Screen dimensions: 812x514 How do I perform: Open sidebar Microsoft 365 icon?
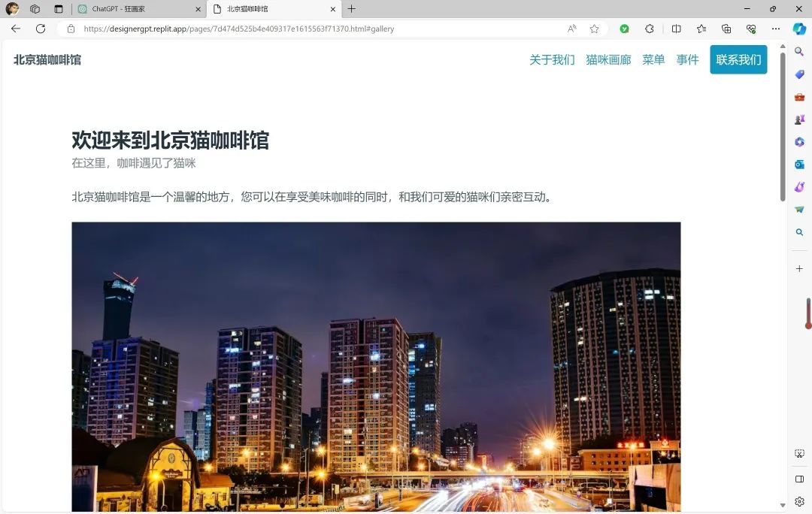click(799, 142)
